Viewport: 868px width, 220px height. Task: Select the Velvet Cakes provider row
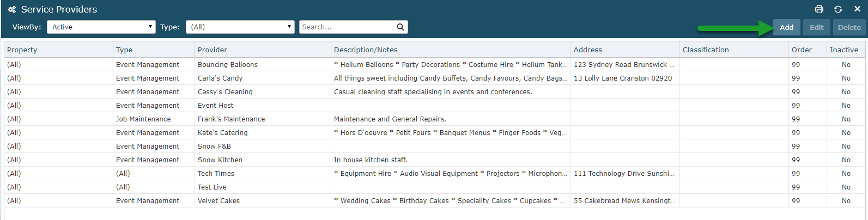[218, 200]
